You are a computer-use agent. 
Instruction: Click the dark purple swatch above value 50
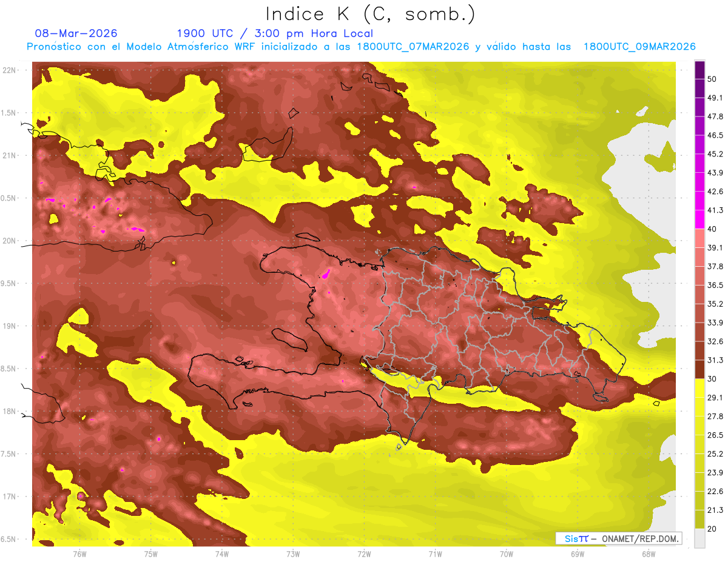(699, 70)
